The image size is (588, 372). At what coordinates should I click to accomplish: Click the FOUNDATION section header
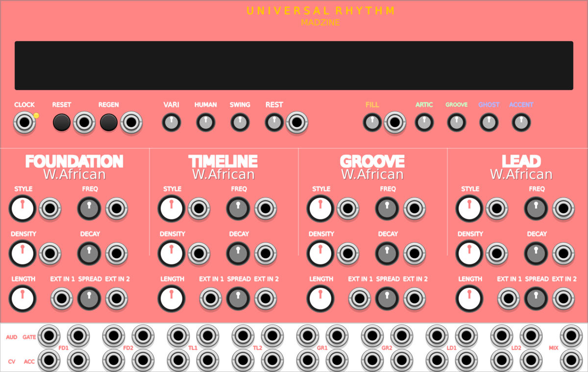[74, 161]
